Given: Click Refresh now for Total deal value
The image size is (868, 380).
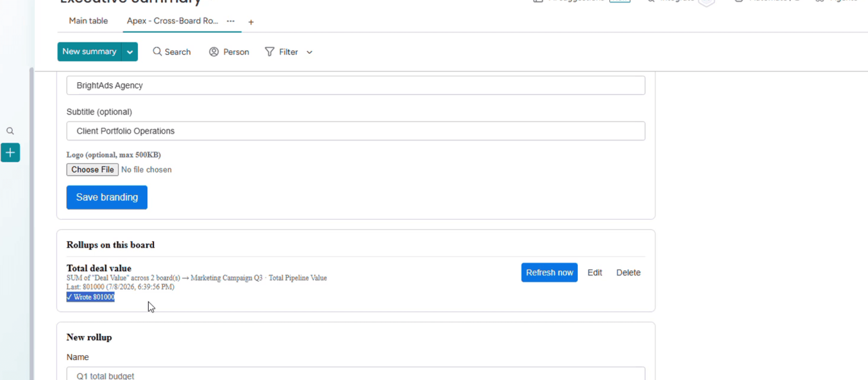Looking at the screenshot, I should point(549,272).
